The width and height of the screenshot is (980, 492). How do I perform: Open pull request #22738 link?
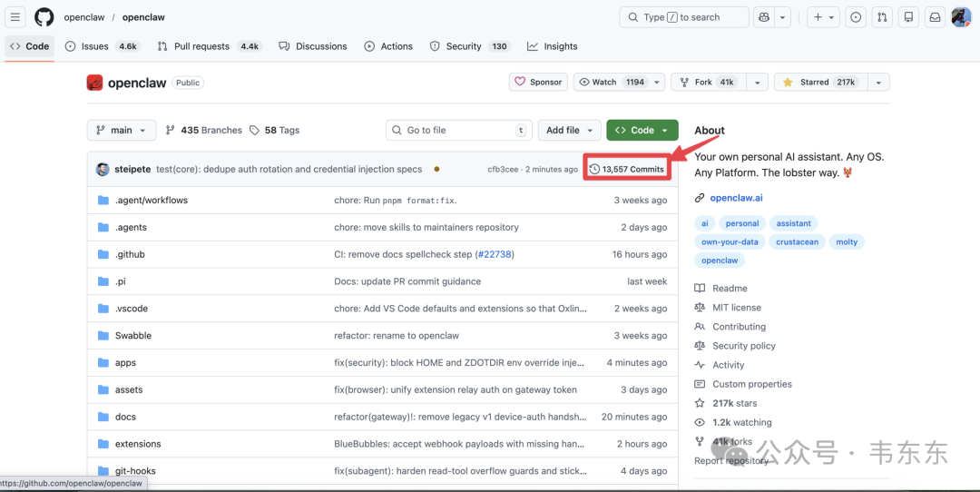click(x=495, y=254)
